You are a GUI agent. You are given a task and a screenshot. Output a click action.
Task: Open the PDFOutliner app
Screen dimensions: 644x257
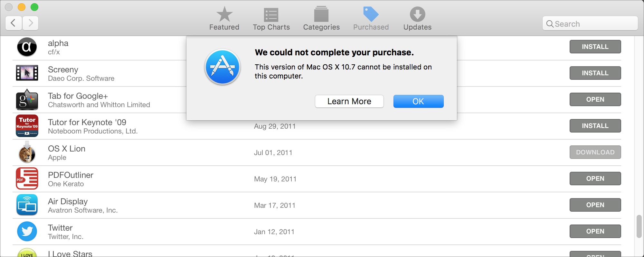click(x=595, y=179)
